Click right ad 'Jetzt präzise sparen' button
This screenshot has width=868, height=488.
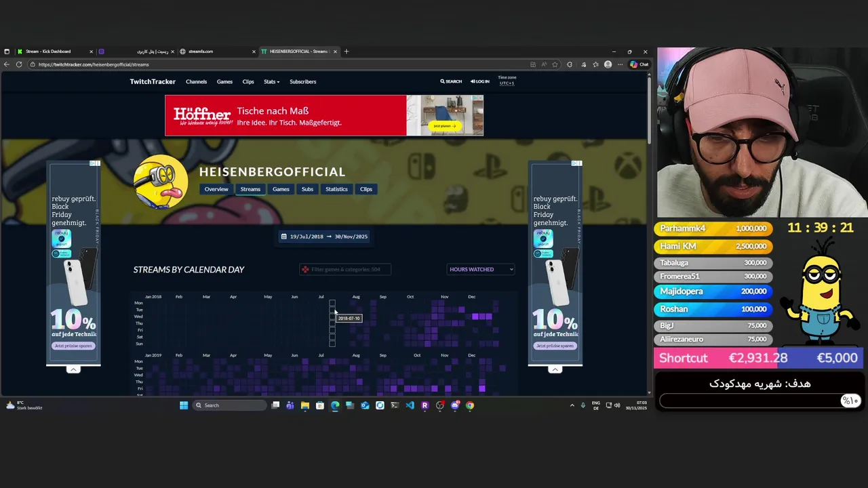tap(555, 346)
